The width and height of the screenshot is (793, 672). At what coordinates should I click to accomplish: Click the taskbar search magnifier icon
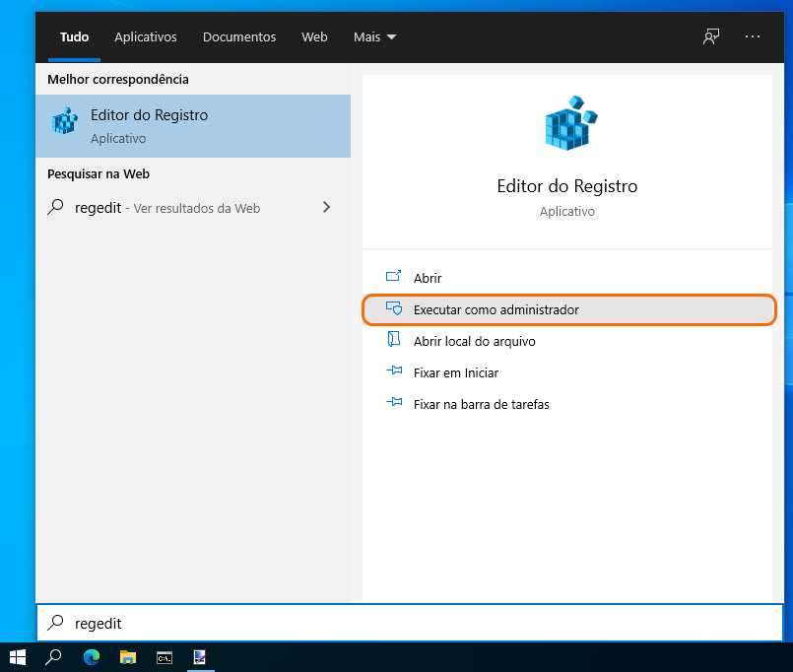pyautogui.click(x=53, y=657)
